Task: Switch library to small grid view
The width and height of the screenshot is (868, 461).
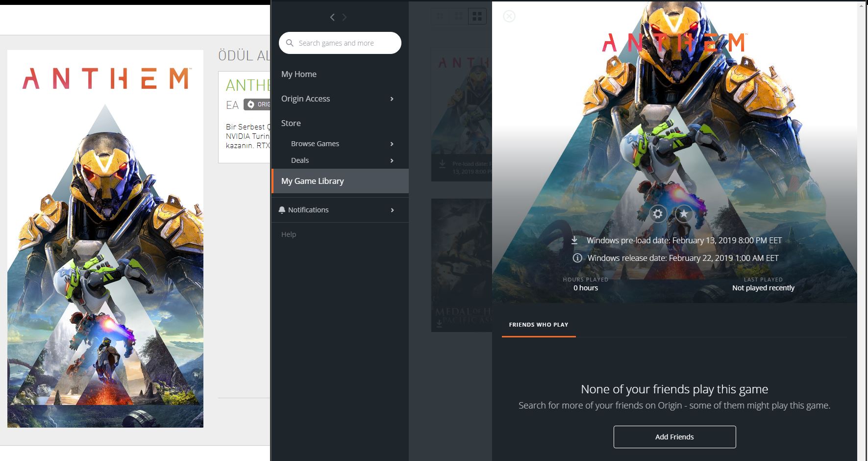Action: point(440,17)
